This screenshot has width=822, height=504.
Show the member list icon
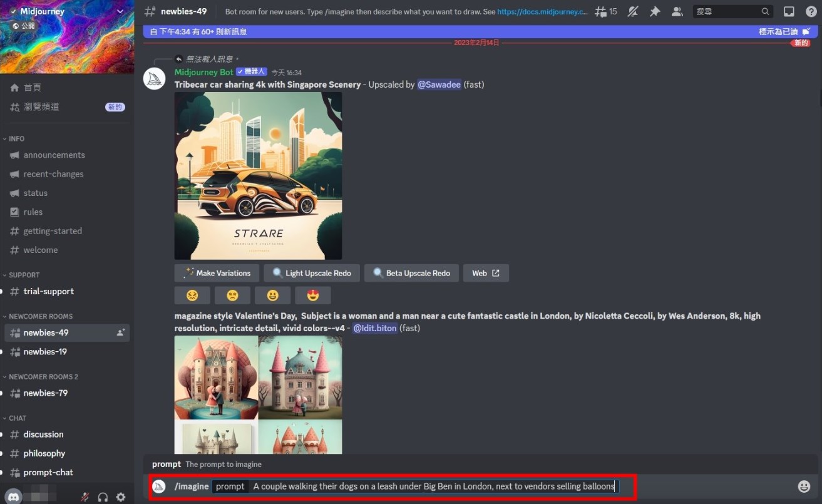coord(677,12)
